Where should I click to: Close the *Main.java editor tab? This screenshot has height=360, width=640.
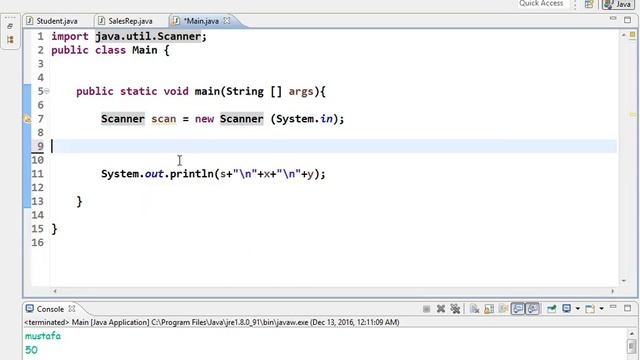(x=227, y=20)
